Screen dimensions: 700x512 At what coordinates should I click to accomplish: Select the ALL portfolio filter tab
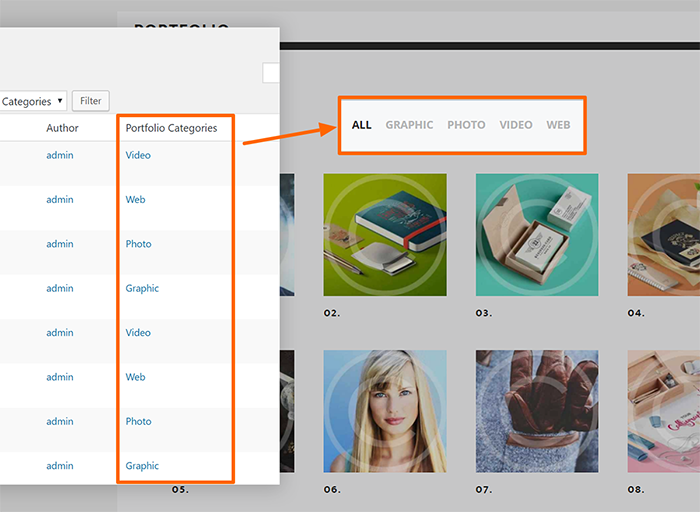361,125
